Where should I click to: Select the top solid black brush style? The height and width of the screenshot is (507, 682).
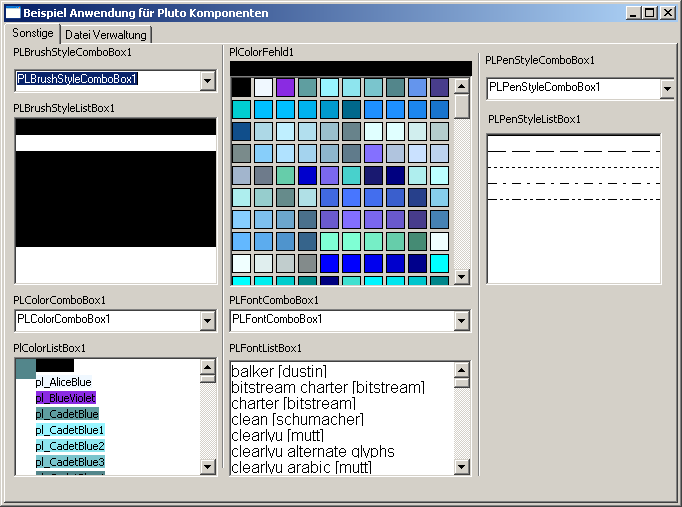point(115,127)
